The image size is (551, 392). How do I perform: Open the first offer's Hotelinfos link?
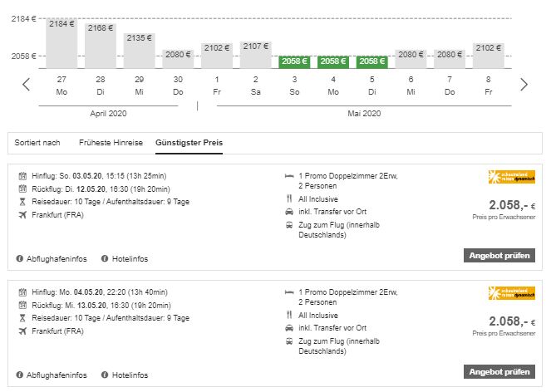(130, 259)
